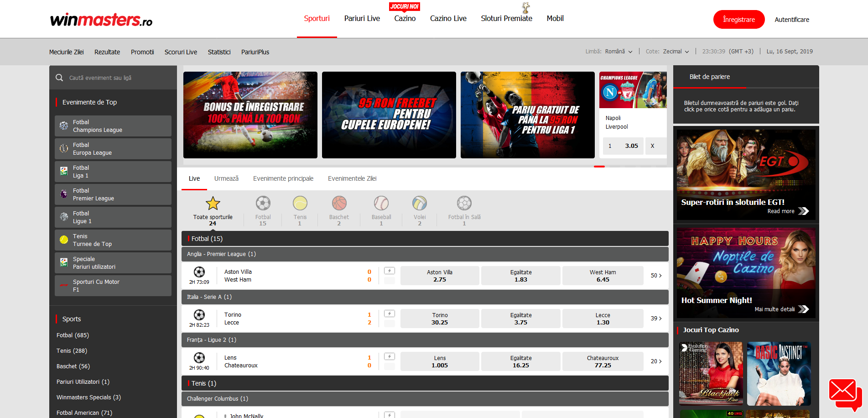Click the Speciale Pariuri utilizatori icon
Viewport: 868px width, 418px height.
(x=64, y=262)
